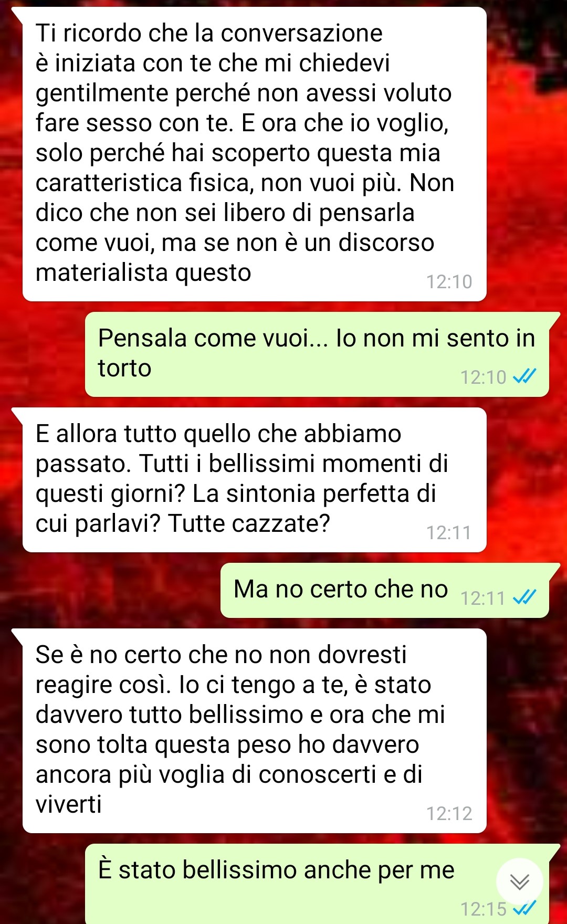
Task: Tap the word 'torto' in the green bubble
Action: pos(124,368)
